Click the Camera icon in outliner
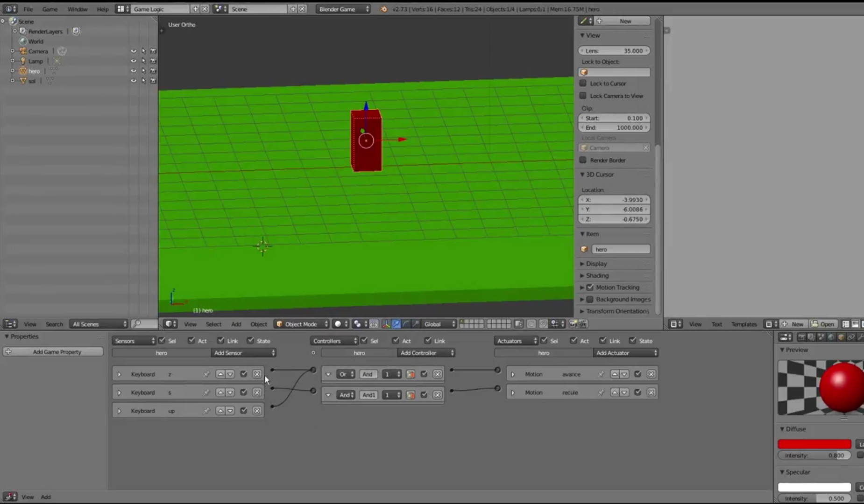The height and width of the screenshot is (504, 864). click(23, 51)
